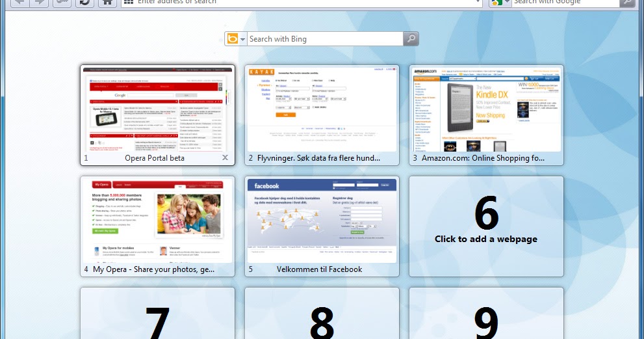
Task: Open Speed Dial 3 Amazon.com Online Shopping
Action: click(x=486, y=115)
